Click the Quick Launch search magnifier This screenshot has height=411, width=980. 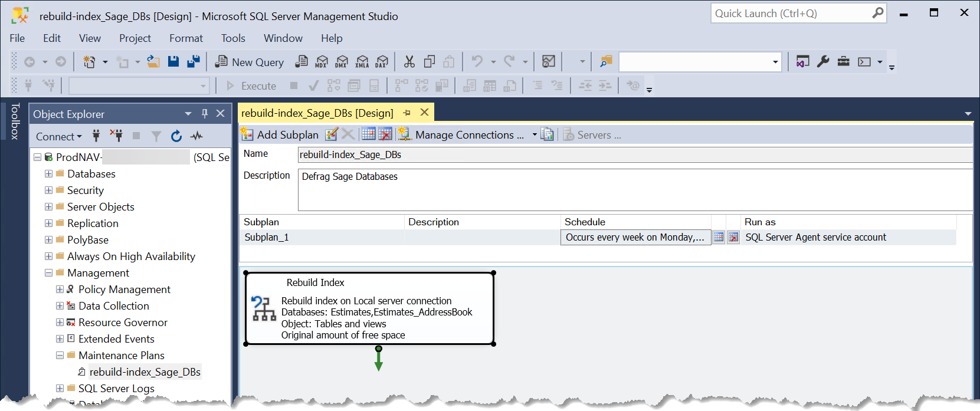[878, 12]
